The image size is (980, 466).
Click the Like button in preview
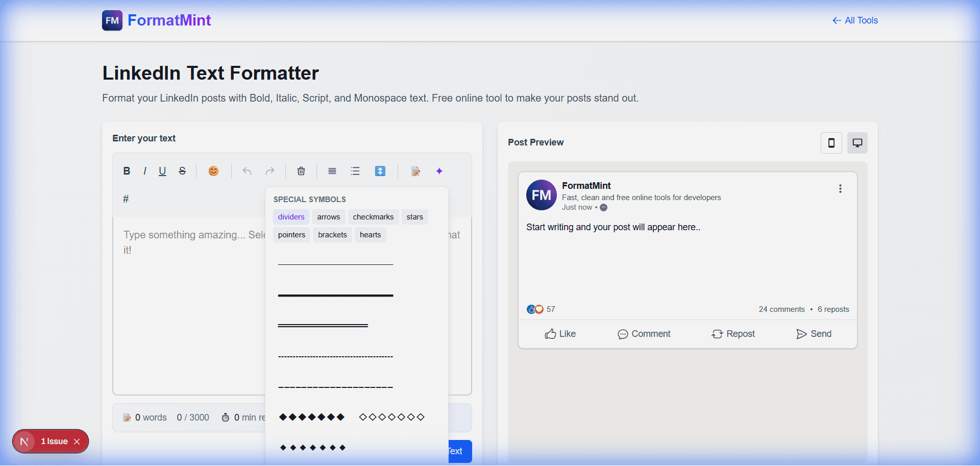pyautogui.click(x=560, y=334)
